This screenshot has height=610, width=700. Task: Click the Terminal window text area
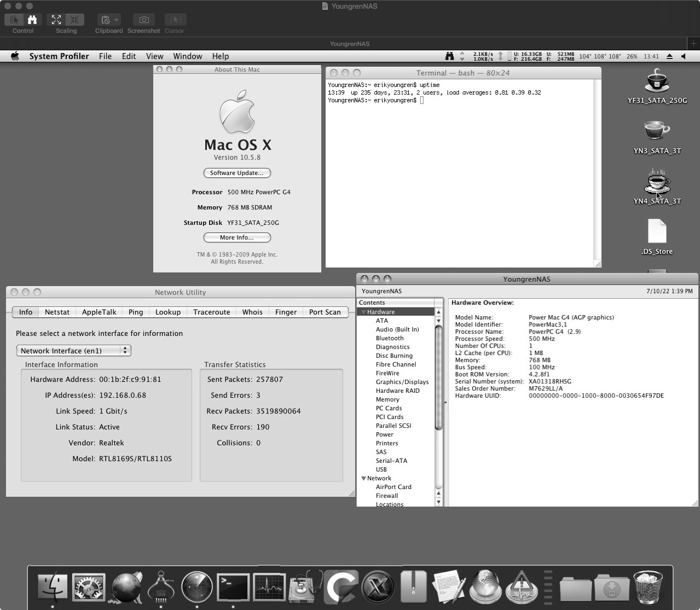click(460, 173)
